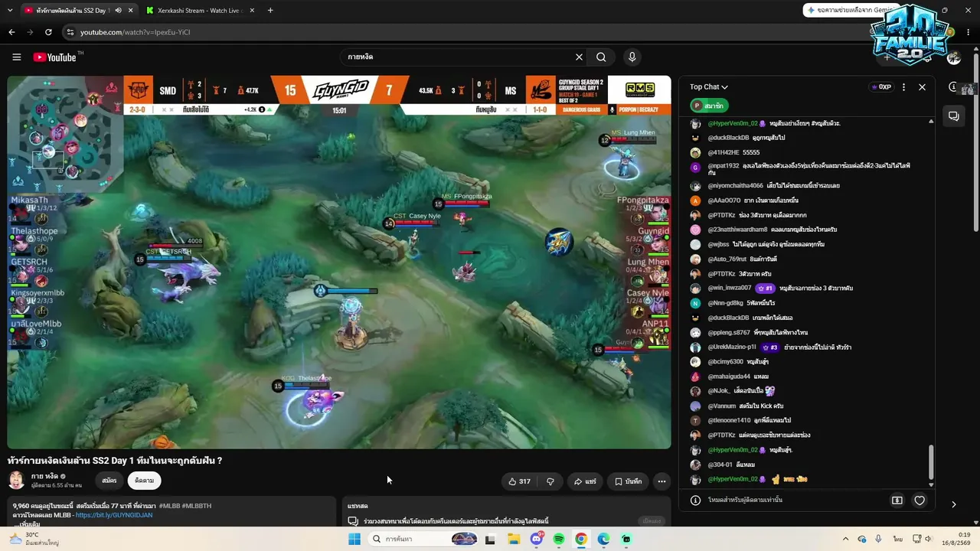Click @duckBlackDB's first chat username

728,138
